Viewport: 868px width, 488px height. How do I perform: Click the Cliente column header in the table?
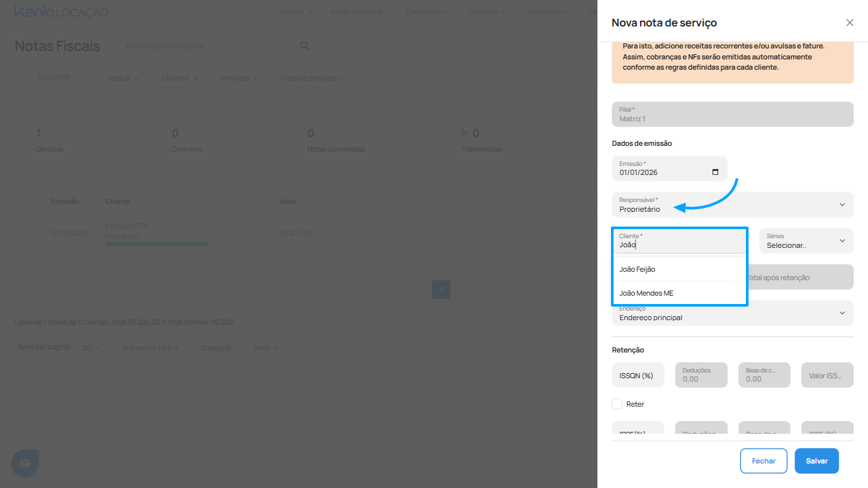pos(118,201)
